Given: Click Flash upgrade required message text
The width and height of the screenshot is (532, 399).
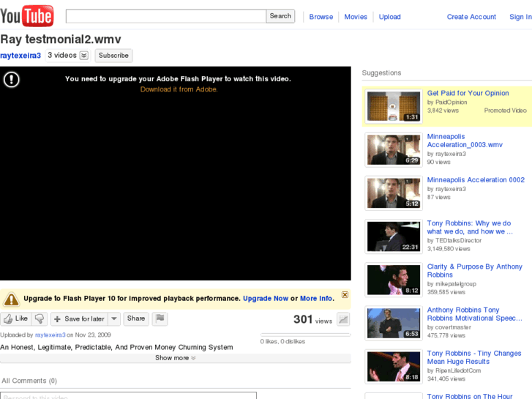Looking at the screenshot, I should point(178,79).
